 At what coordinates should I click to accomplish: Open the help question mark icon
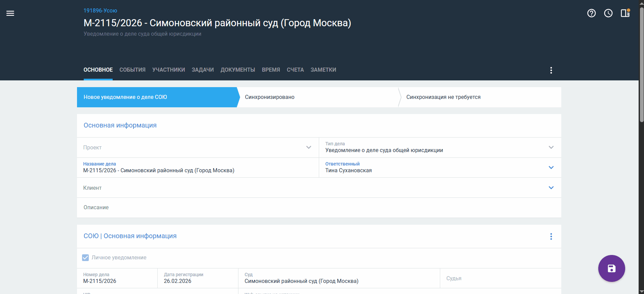tap(591, 13)
